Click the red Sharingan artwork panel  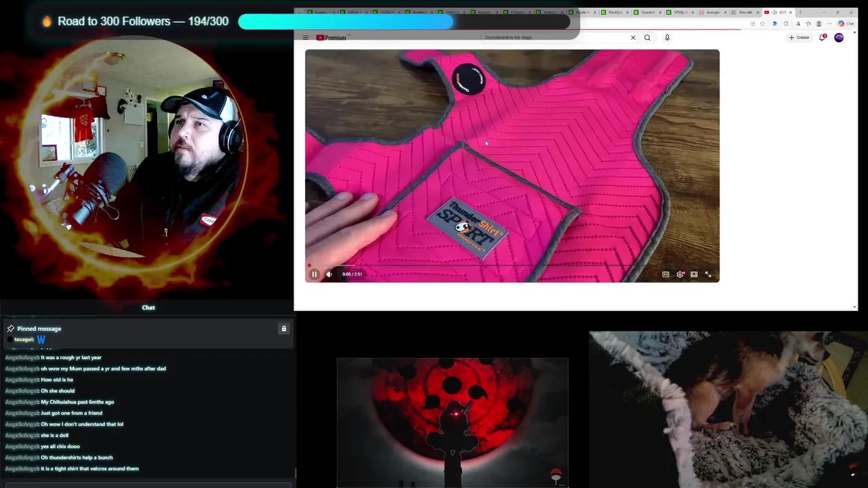pyautogui.click(x=452, y=422)
